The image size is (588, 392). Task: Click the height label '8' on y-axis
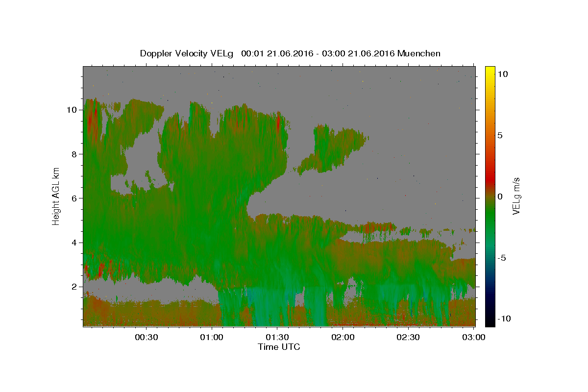pos(74,154)
